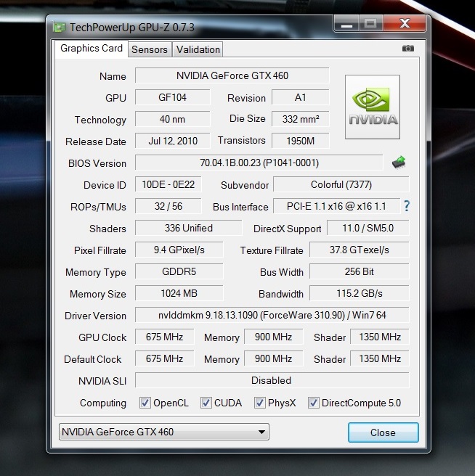Toggle the CUDA checkbox
This screenshot has height=476, width=475.
206,403
